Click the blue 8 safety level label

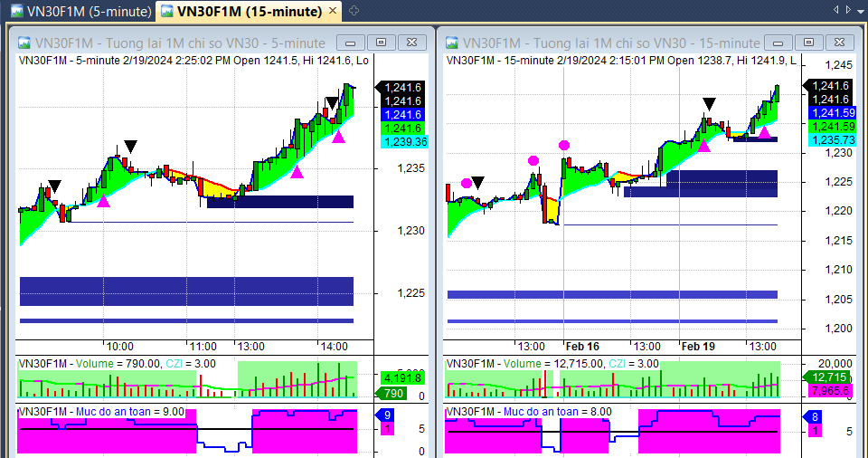click(x=813, y=417)
